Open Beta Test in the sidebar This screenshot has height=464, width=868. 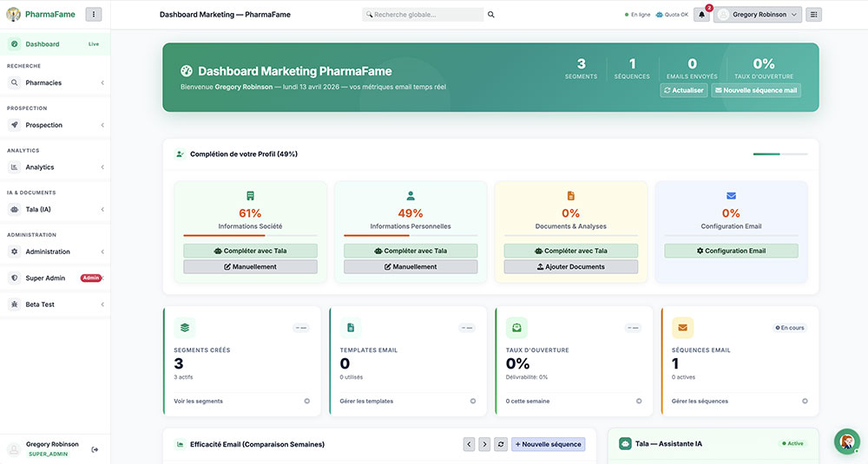coord(55,304)
